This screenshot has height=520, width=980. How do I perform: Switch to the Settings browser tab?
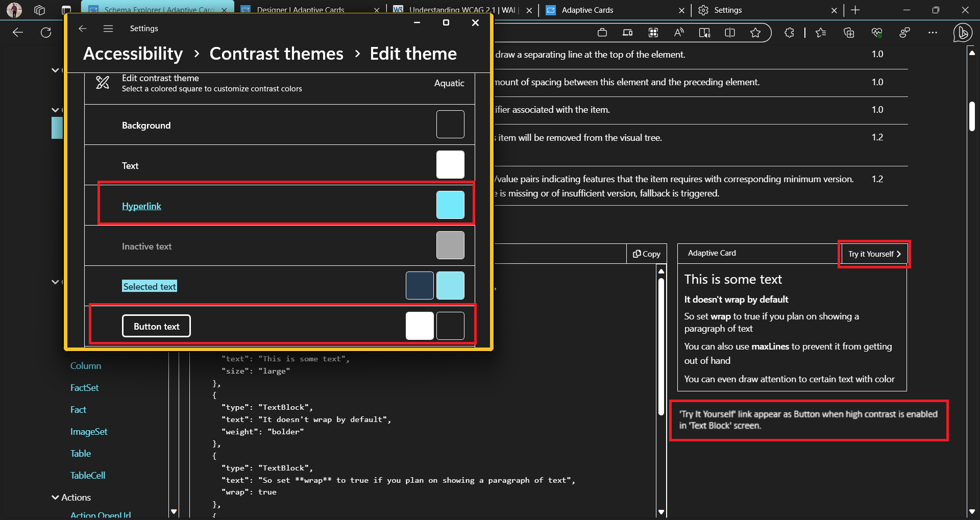click(728, 10)
